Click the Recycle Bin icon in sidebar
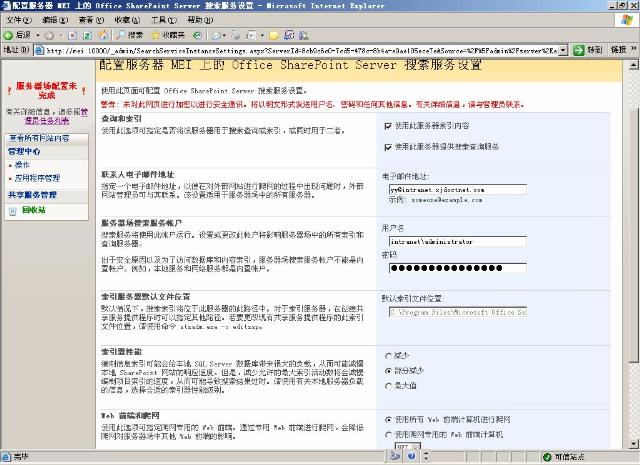 click(13, 211)
